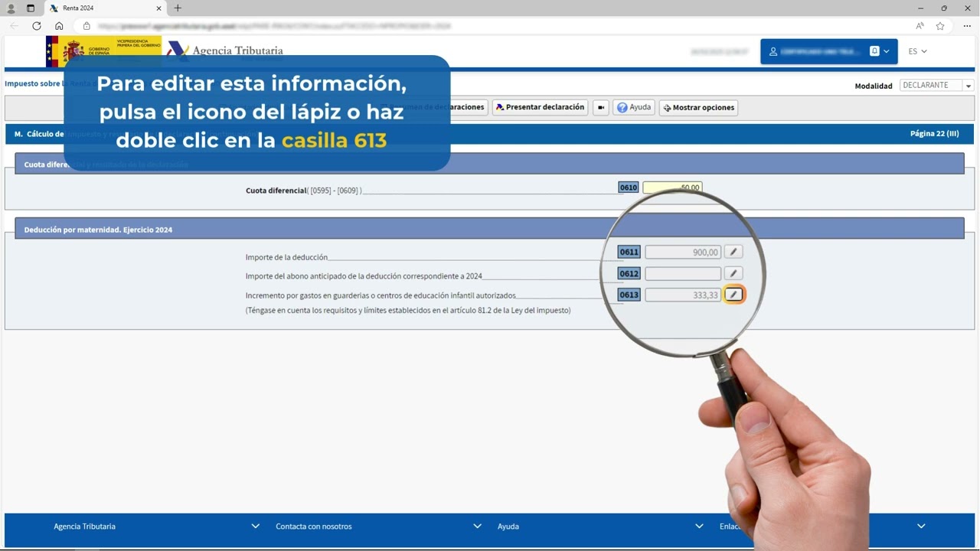
Task: Click the casilla 0610 Cuota diferencial field
Action: coord(672,187)
